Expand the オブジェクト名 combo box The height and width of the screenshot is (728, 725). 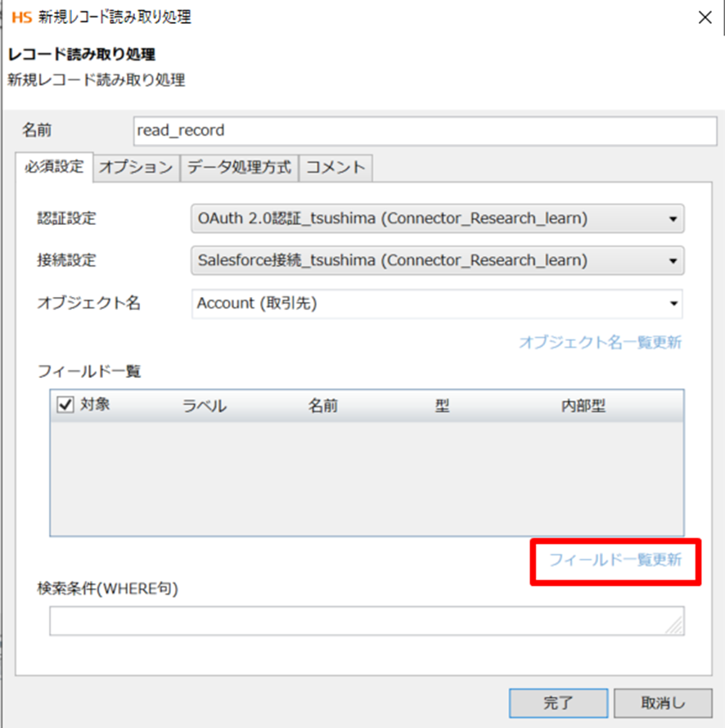pyautogui.click(x=437, y=303)
